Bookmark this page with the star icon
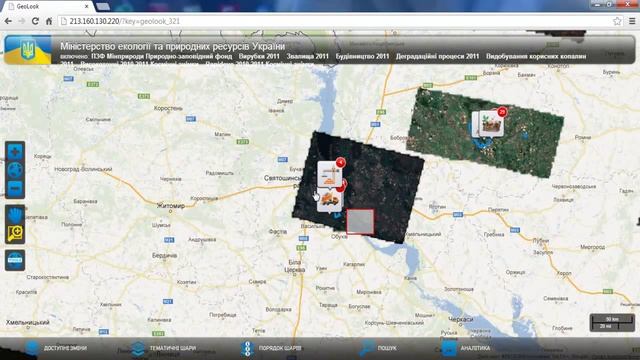 click(x=617, y=21)
